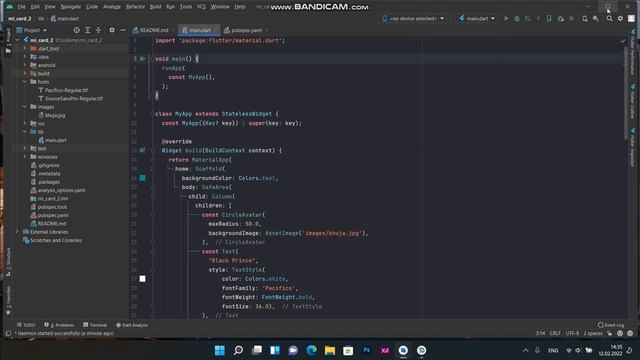
Task: Open the Refactor menu
Action: 135,7
